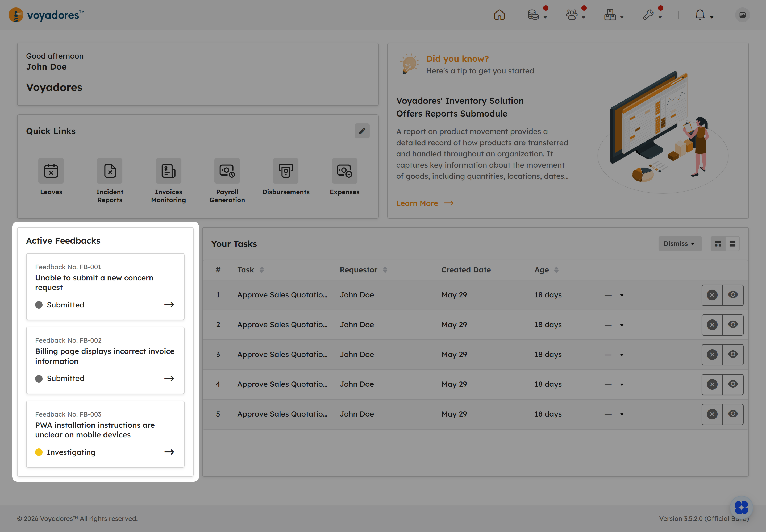Dismiss task row 4
This screenshot has width=766, height=532.
click(x=712, y=384)
